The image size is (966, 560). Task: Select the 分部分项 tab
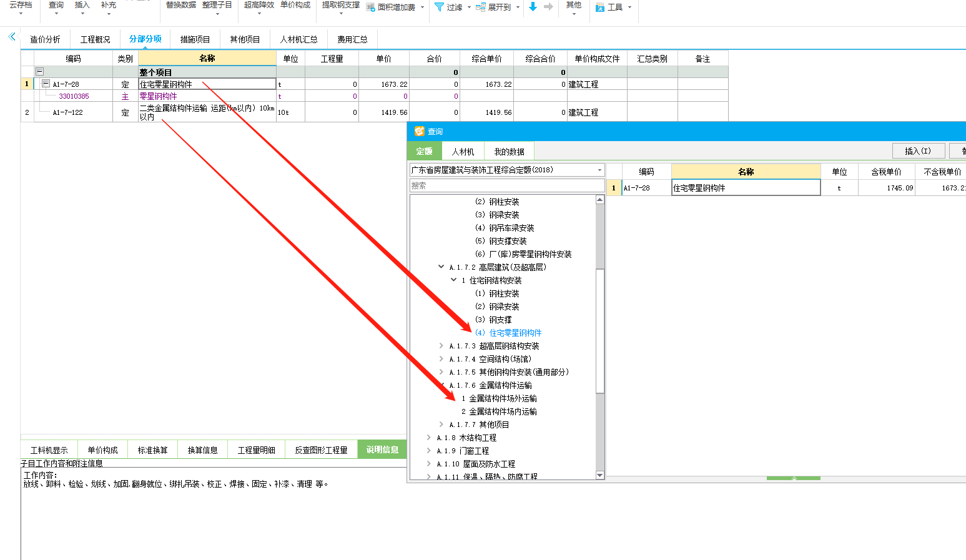tap(145, 39)
